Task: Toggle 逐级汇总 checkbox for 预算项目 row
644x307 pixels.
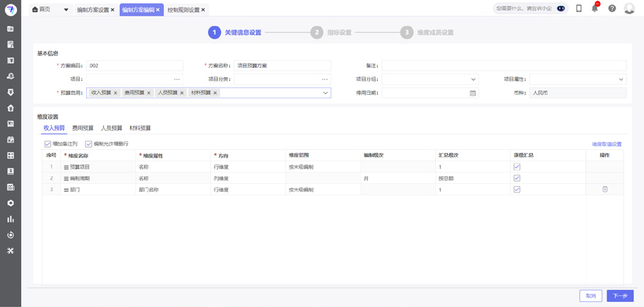Action: (517, 167)
